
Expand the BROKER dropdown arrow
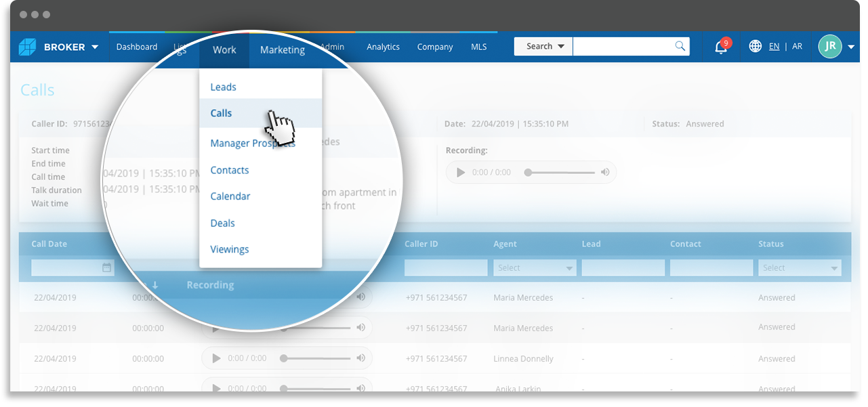click(x=95, y=47)
